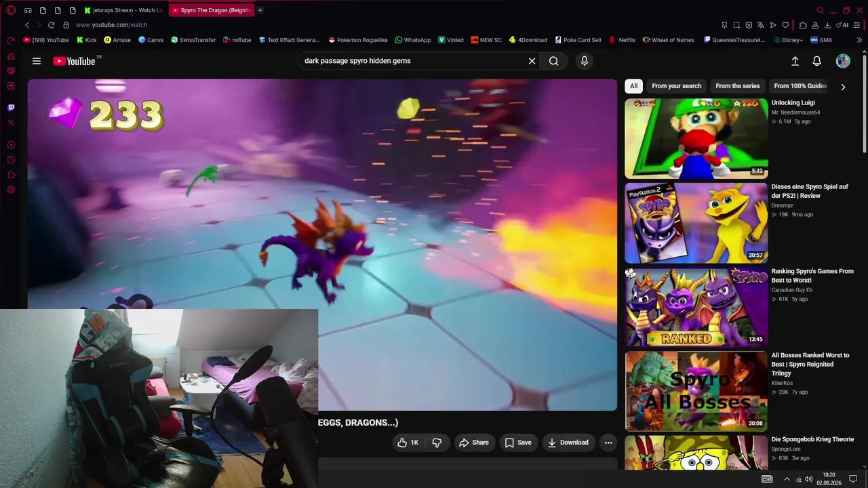
Task: Clear the YouTube search query
Action: click(532, 61)
